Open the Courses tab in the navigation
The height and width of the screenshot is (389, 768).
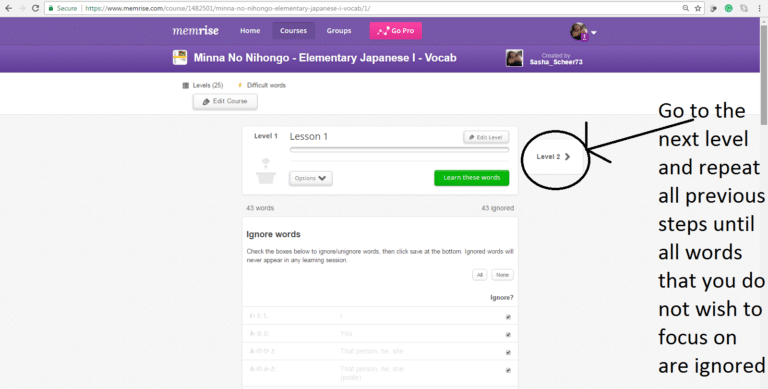(x=293, y=30)
